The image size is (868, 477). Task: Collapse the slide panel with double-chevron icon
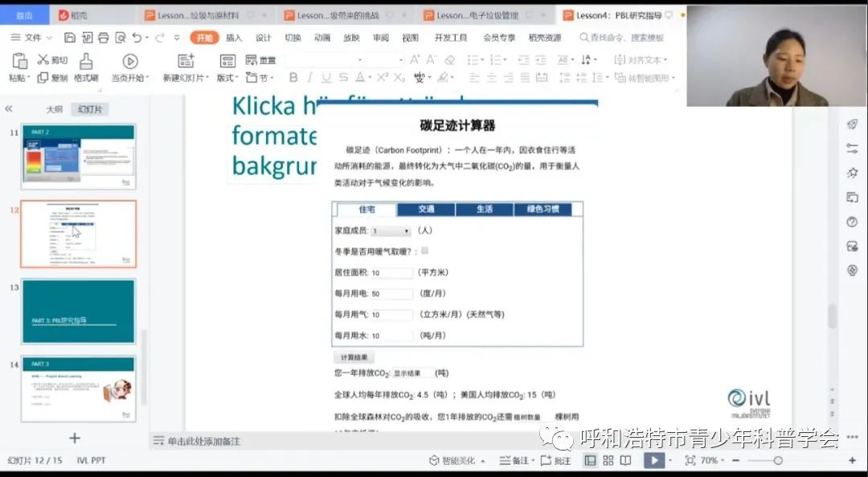9,109
